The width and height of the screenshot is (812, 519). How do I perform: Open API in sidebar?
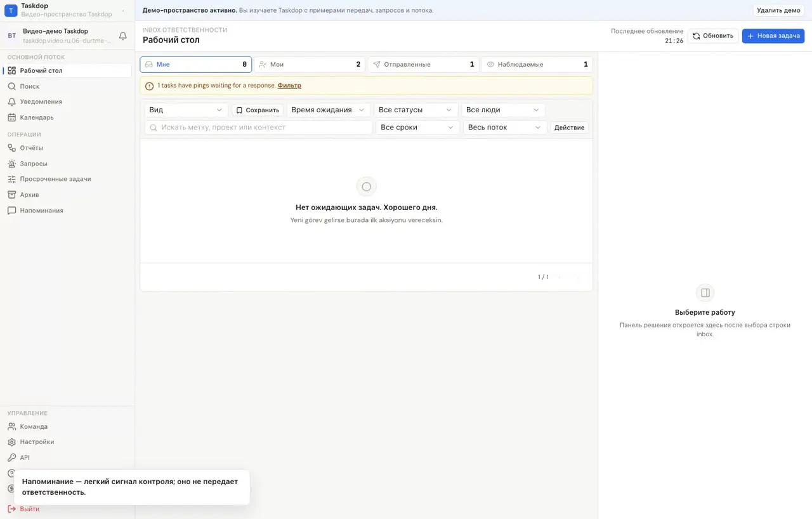coord(67,457)
